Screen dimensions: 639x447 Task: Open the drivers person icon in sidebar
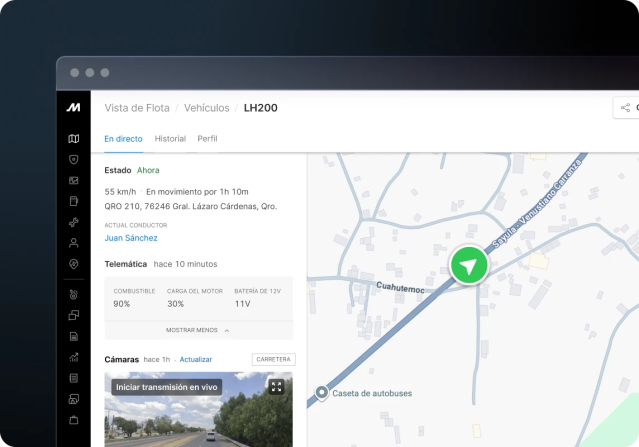pyautogui.click(x=73, y=243)
